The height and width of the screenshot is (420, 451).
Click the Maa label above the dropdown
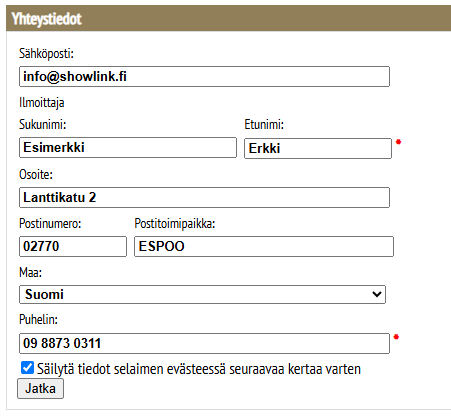(x=30, y=272)
